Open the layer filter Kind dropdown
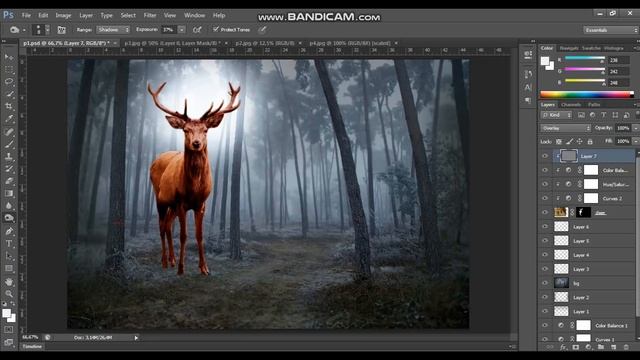Viewport: 640px width, 360px height. click(x=557, y=116)
